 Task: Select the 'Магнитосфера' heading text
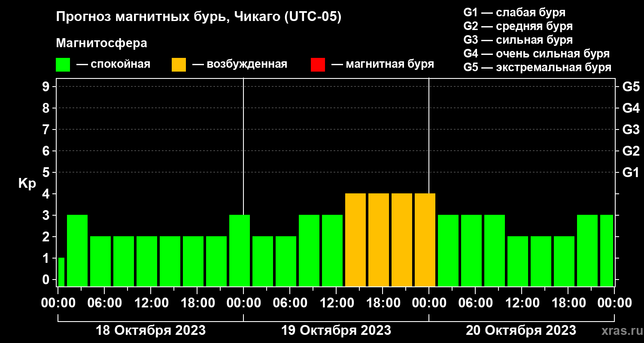(101, 43)
